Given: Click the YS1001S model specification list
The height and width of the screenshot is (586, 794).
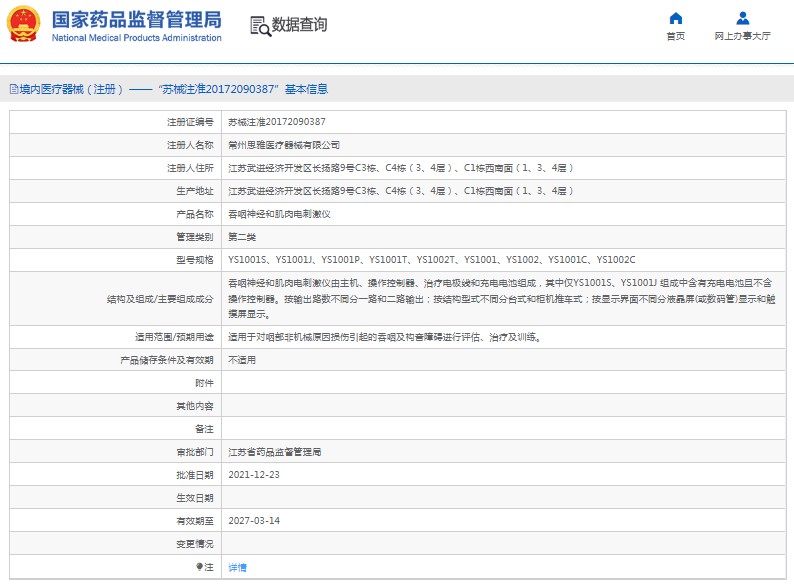Looking at the screenshot, I should click(431, 260).
